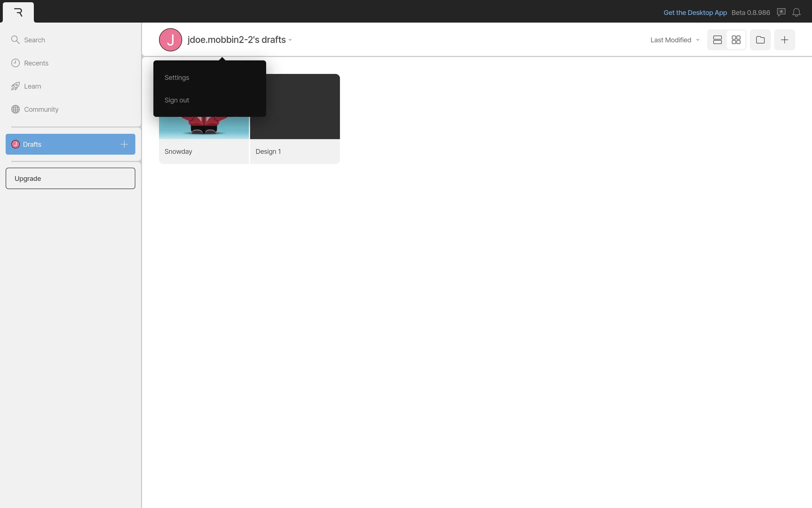
Task: Switch to list view layout
Action: 717,40
